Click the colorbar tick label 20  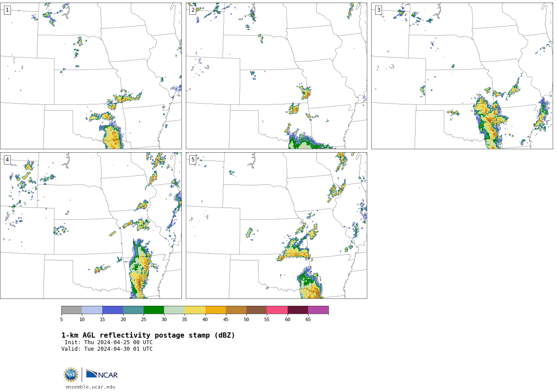point(123,320)
